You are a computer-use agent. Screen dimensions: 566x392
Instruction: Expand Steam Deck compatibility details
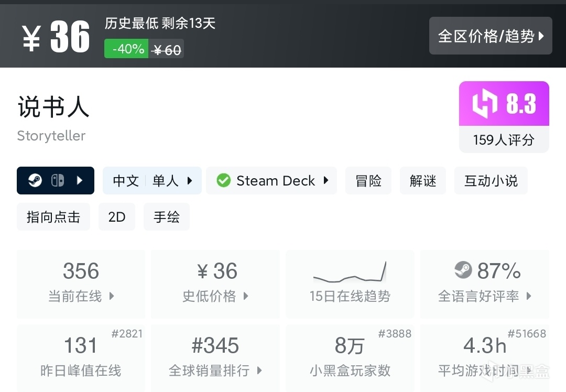[326, 181]
